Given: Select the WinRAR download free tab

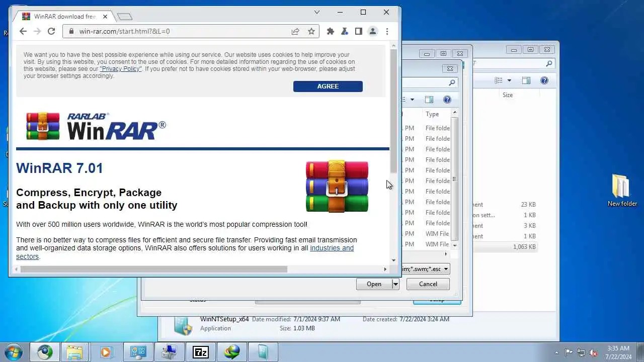Looking at the screenshot, I should [x=63, y=17].
